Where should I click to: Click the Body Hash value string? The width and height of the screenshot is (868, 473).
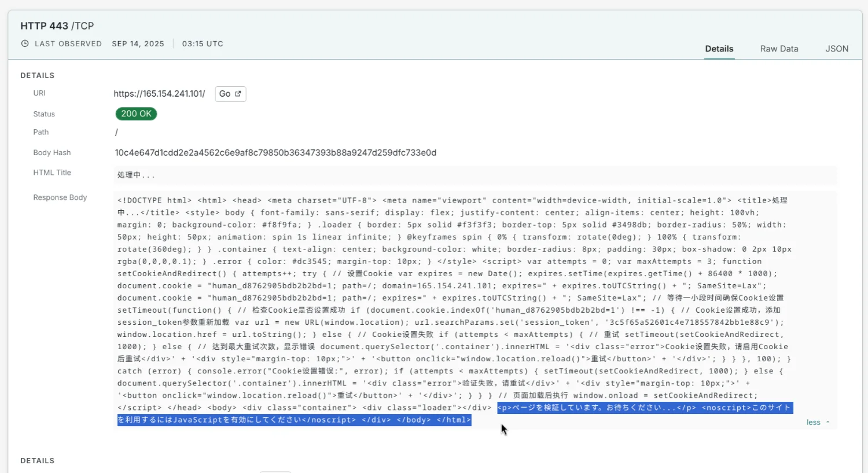pyautogui.click(x=275, y=153)
